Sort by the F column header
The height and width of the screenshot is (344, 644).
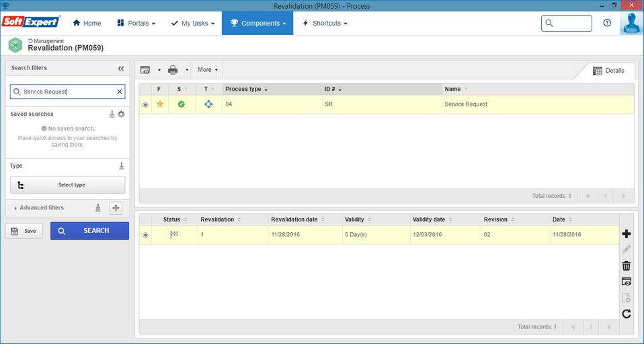click(159, 89)
